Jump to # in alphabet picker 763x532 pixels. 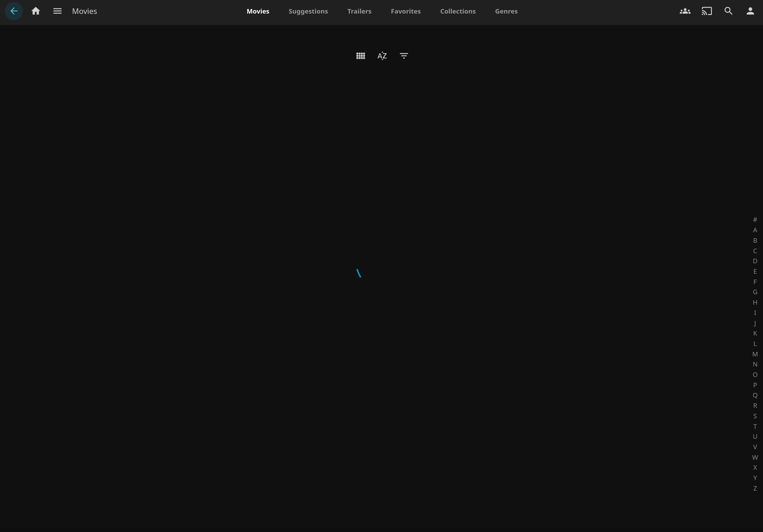click(755, 220)
